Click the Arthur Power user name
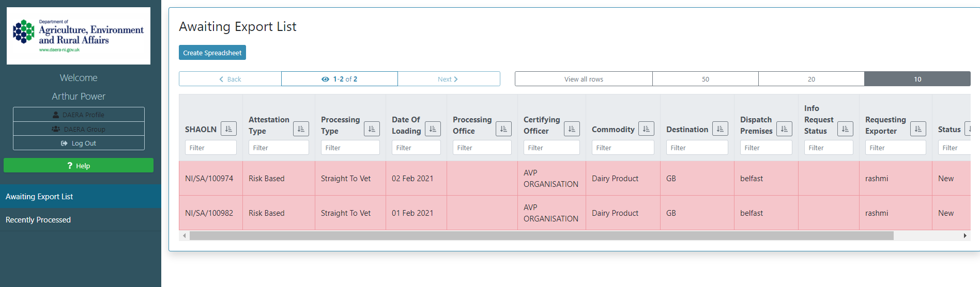Image resolution: width=980 pixels, height=287 pixels. pyautogui.click(x=79, y=96)
